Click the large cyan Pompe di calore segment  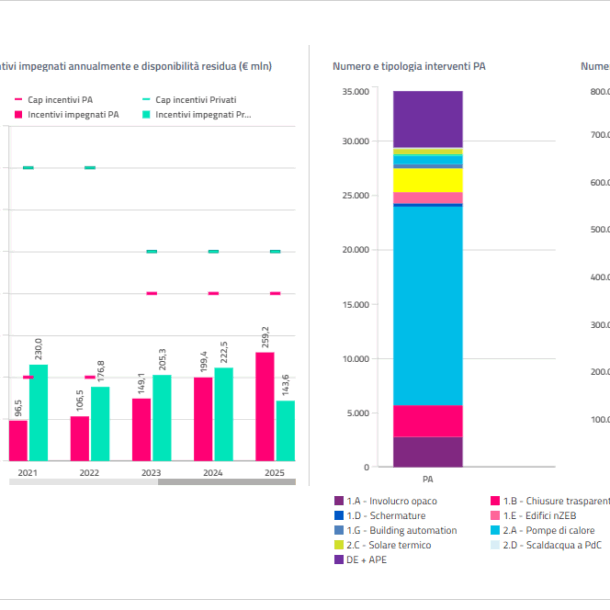coord(428,306)
